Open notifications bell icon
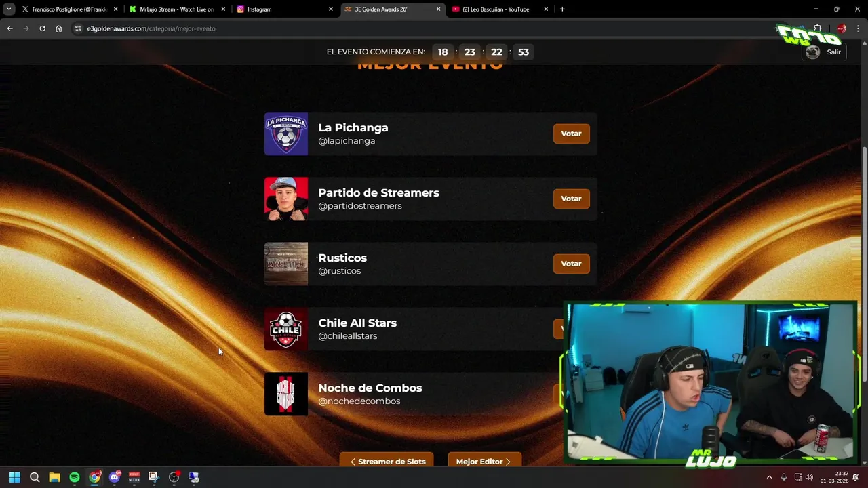This screenshot has width=868, height=488. [x=856, y=477]
